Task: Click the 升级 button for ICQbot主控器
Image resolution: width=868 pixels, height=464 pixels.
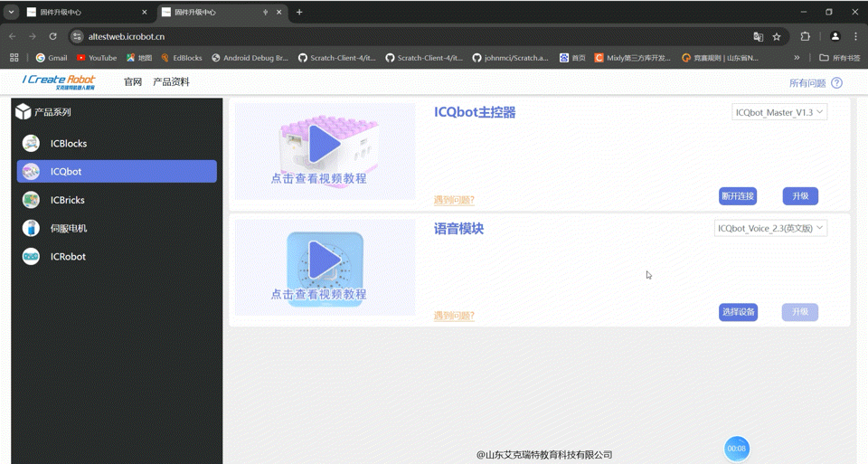Action: 800,196
